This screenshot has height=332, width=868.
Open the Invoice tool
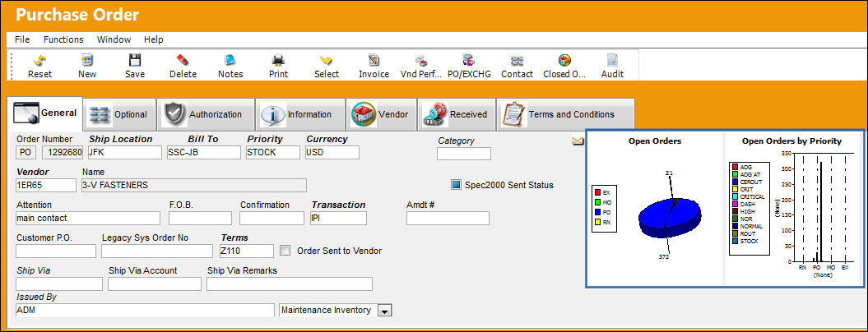[374, 60]
